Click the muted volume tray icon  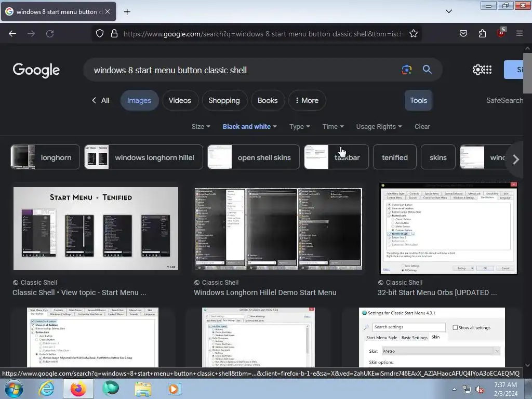point(480,390)
